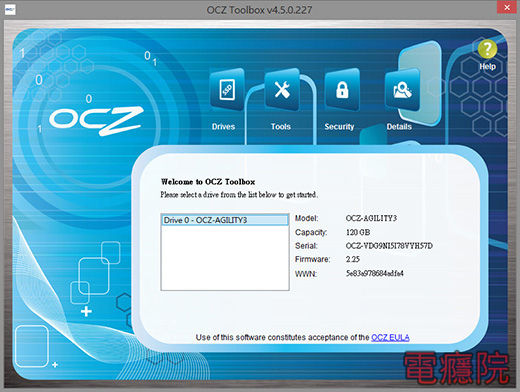
Task: Click the serial value OCZ-VDG9NI5I78VVH57D
Action: (389, 246)
